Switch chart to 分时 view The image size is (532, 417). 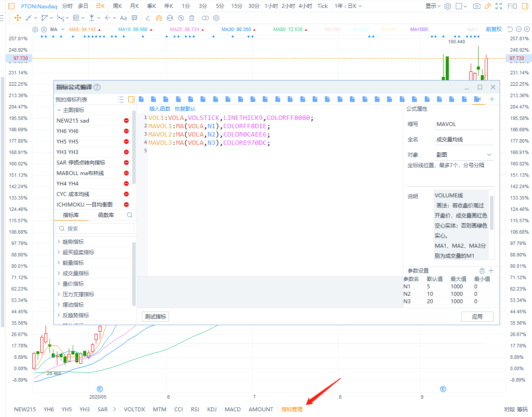67,6
